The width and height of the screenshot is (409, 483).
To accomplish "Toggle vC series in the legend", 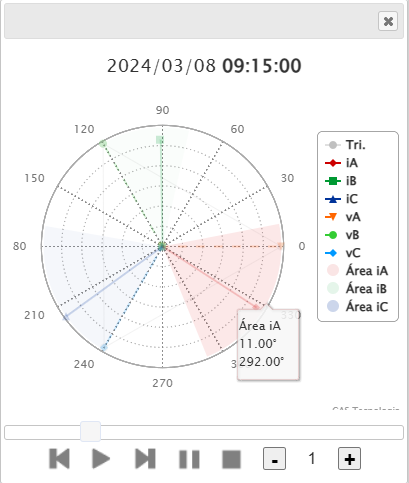I will pos(343,253).
